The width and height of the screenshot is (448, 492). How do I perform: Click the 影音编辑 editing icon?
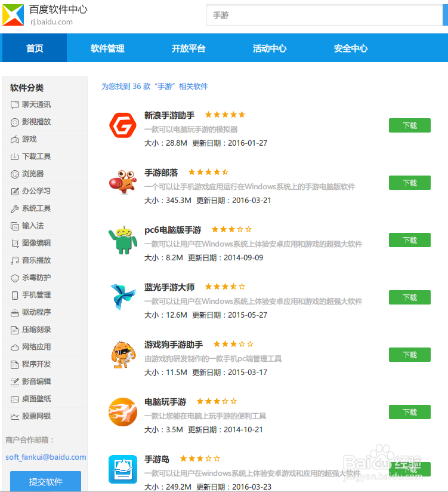click(15, 382)
